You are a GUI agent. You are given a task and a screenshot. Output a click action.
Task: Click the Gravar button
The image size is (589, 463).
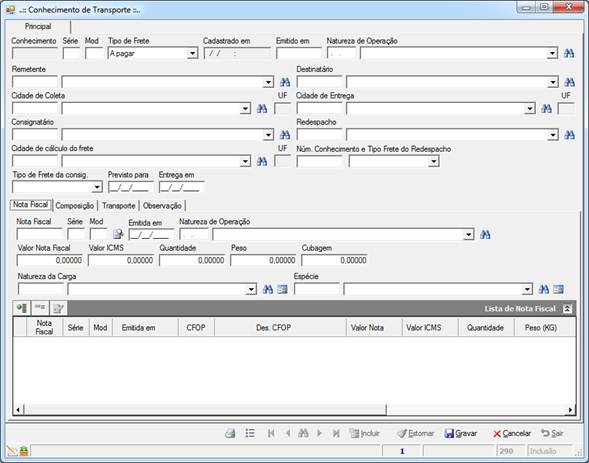(461, 433)
